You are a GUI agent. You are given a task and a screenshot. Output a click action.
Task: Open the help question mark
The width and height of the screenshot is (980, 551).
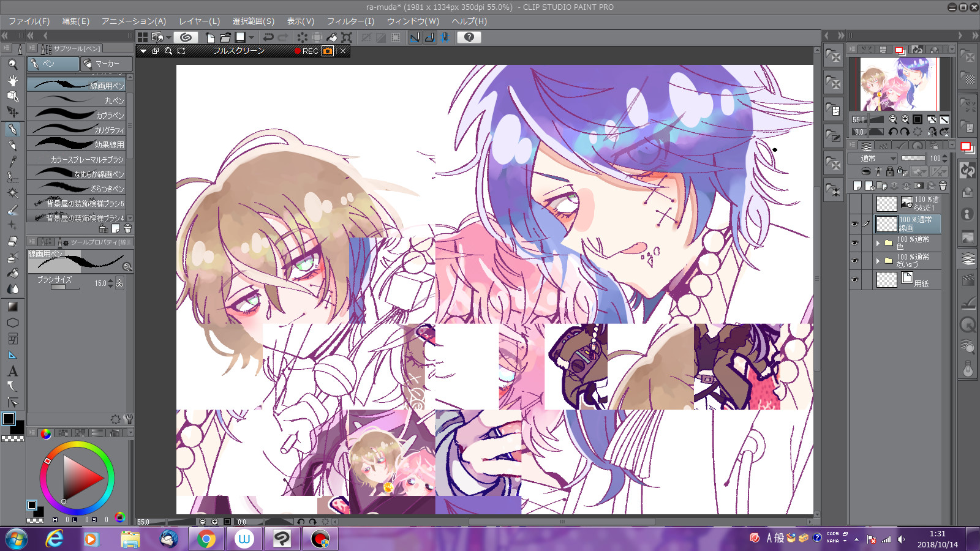[469, 37]
